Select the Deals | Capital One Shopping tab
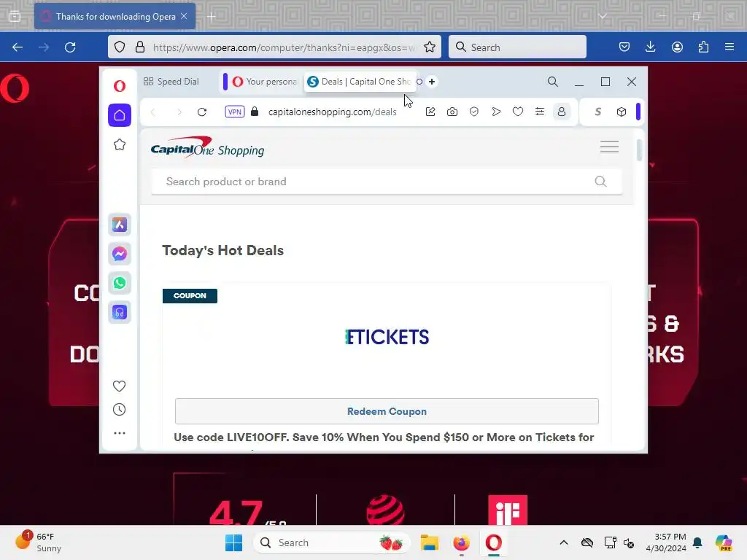 [x=360, y=82]
